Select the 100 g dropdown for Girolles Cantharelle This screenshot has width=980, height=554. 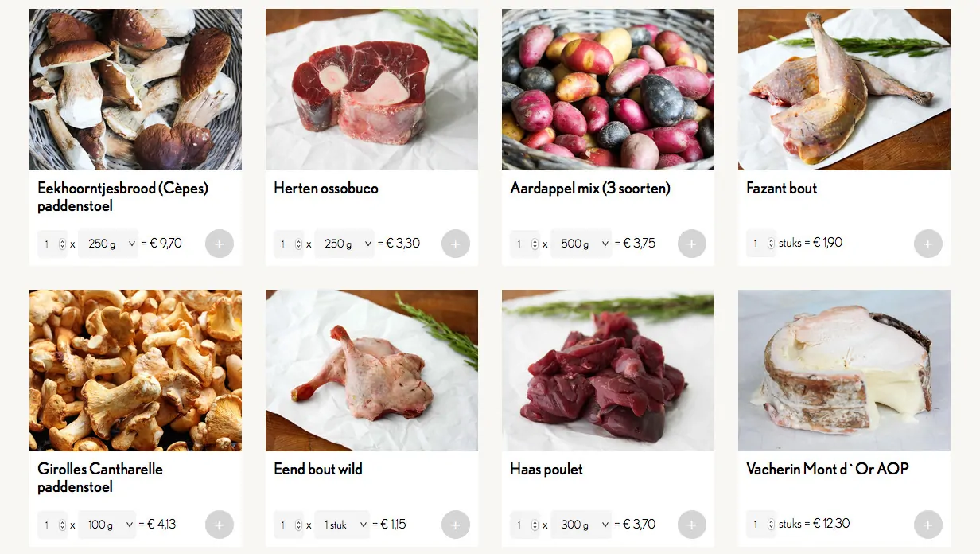click(x=107, y=525)
